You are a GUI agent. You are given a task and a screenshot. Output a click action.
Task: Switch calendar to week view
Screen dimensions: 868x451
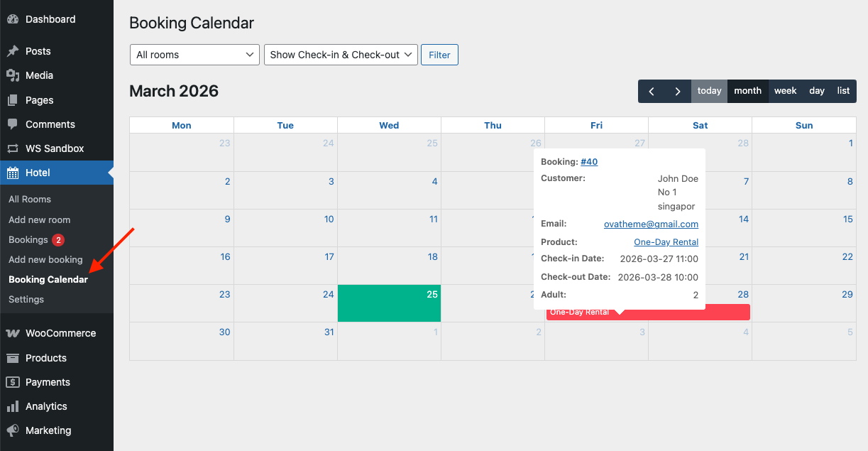(x=785, y=91)
